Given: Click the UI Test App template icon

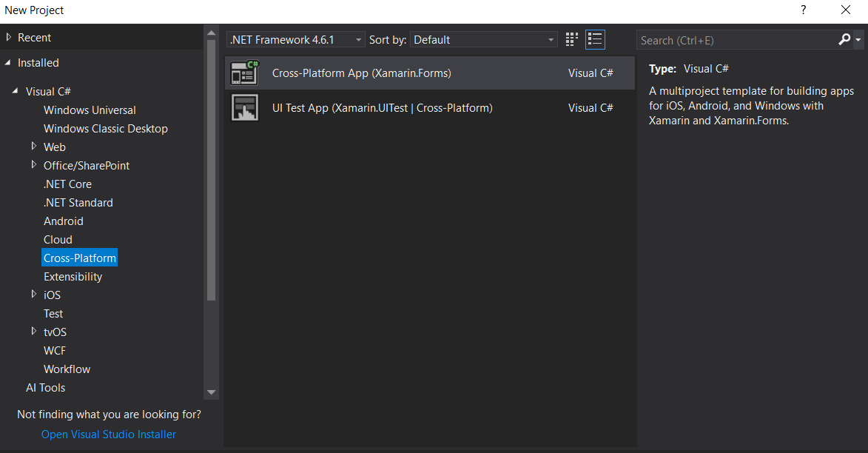Looking at the screenshot, I should click(x=245, y=107).
